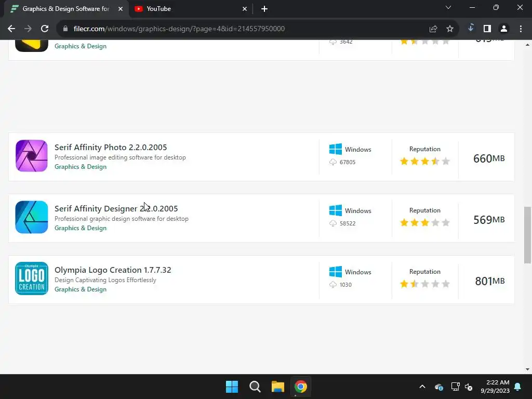This screenshot has width=532, height=399.
Task: Click the Design Captivating Logos Effortlessly description
Action: coord(105,280)
